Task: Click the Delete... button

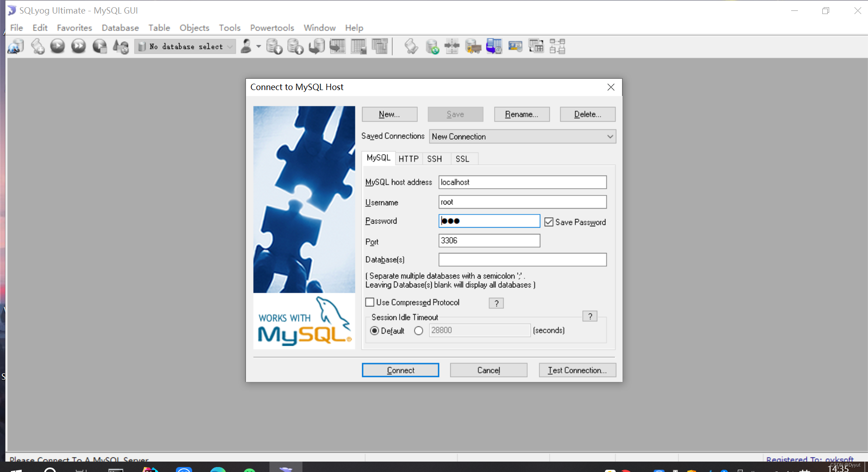Action: pyautogui.click(x=588, y=114)
